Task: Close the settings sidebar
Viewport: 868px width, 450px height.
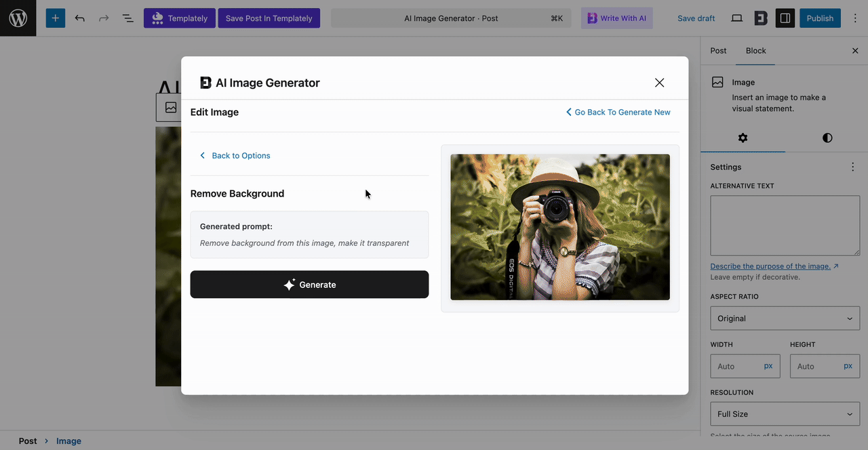Action: click(x=855, y=51)
